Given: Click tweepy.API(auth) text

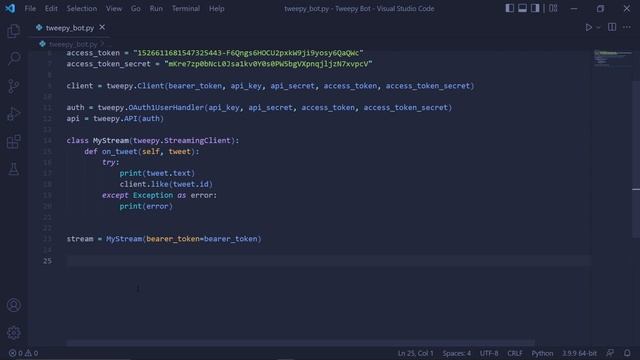Looking at the screenshot, I should pos(128,118).
